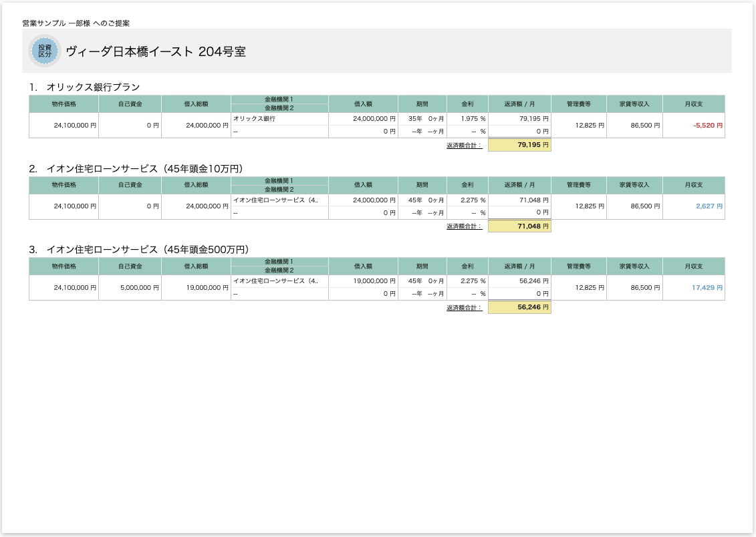Click heading 1. オリックス銀行プラン
The height and width of the screenshot is (537, 756).
[84, 87]
